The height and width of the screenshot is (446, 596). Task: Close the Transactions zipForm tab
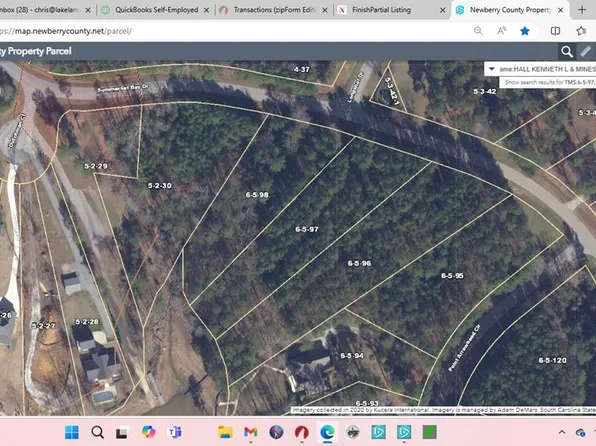tap(325, 10)
